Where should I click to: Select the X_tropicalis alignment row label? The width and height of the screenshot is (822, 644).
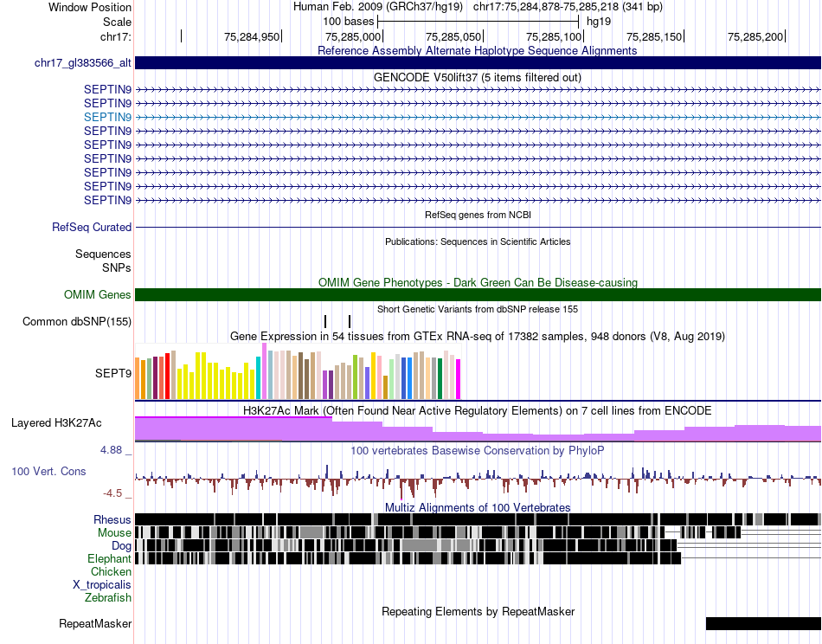tap(102, 585)
